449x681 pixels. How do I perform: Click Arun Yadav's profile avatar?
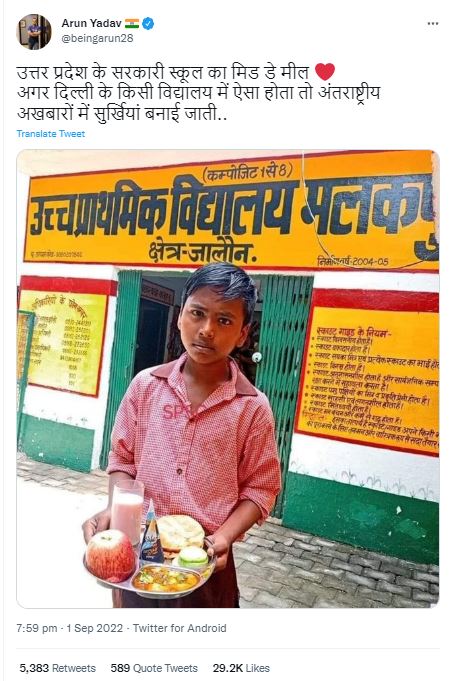click(34, 31)
